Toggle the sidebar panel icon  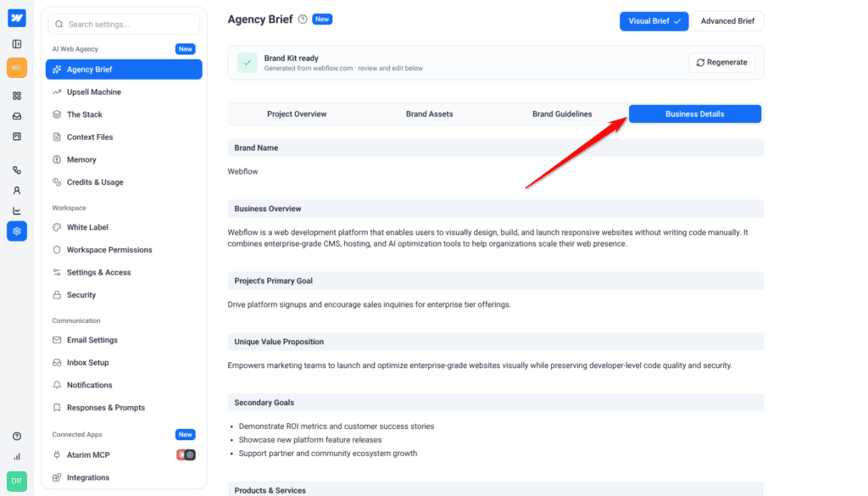click(17, 44)
